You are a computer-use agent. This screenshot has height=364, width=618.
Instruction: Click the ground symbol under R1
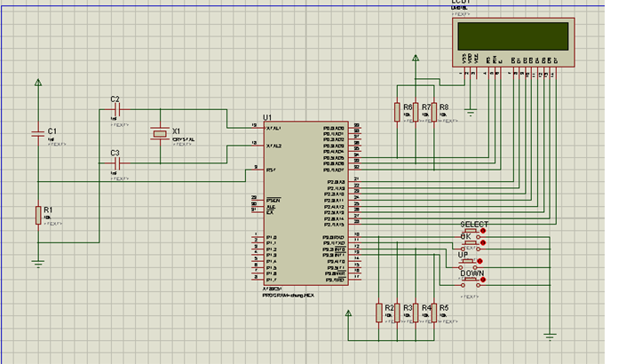tap(37, 263)
